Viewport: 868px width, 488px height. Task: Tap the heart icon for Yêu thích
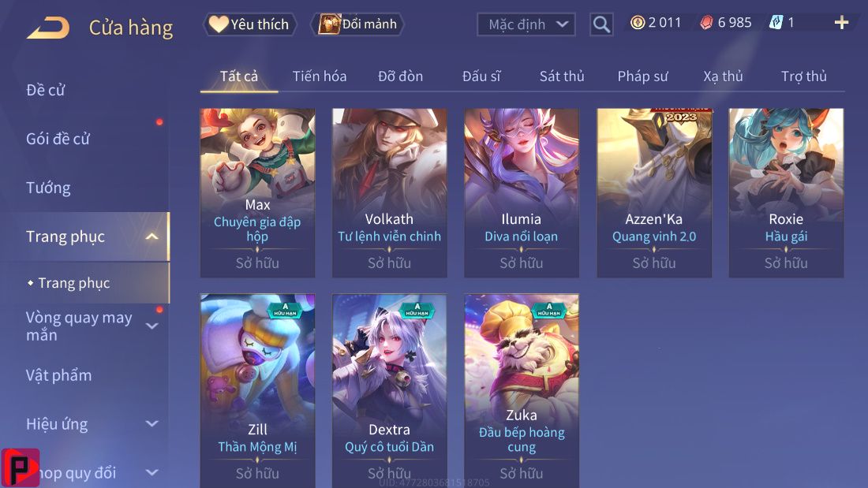[218, 24]
